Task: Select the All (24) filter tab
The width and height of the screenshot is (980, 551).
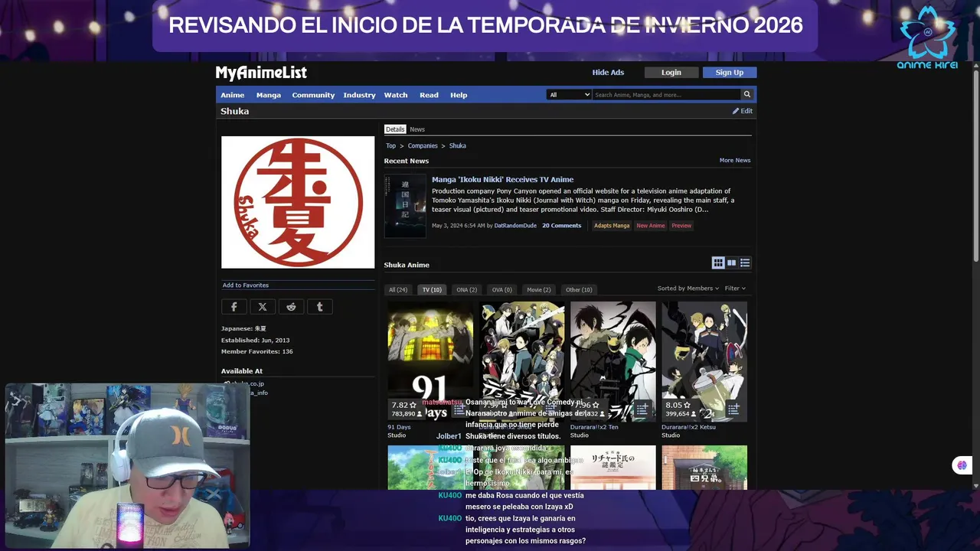Action: [x=398, y=290]
